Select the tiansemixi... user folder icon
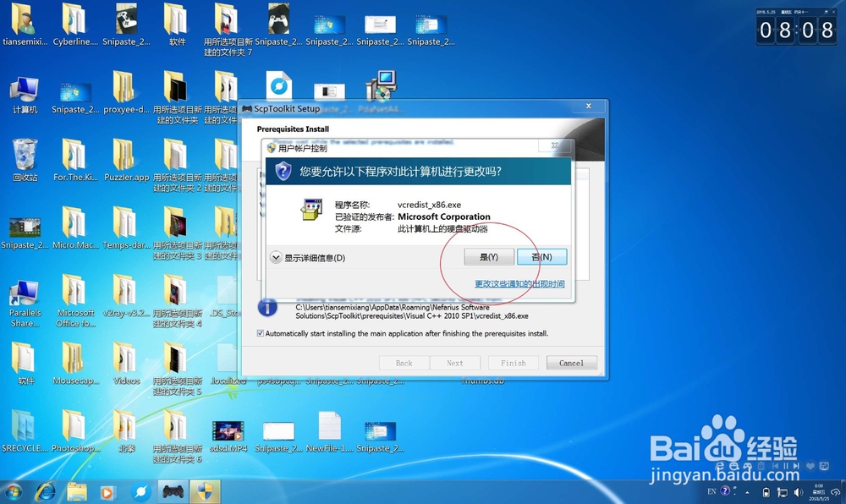This screenshot has width=846, height=504. tap(25, 25)
